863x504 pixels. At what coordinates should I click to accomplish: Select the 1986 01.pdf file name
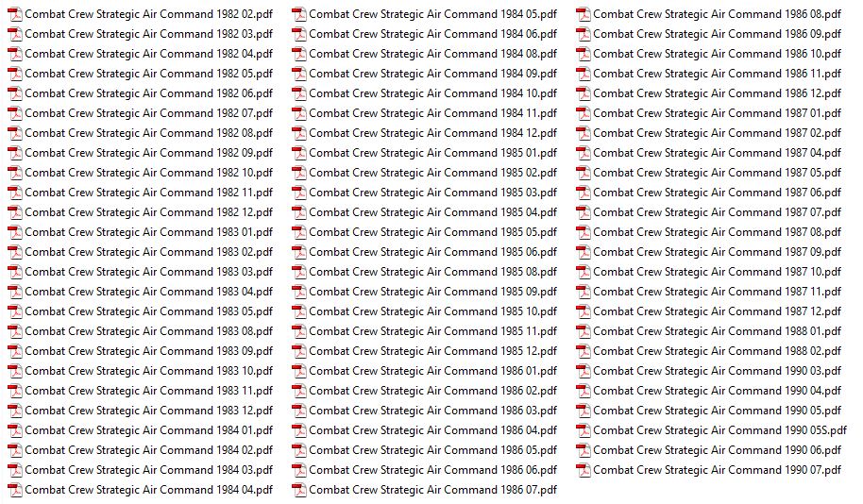coord(432,371)
